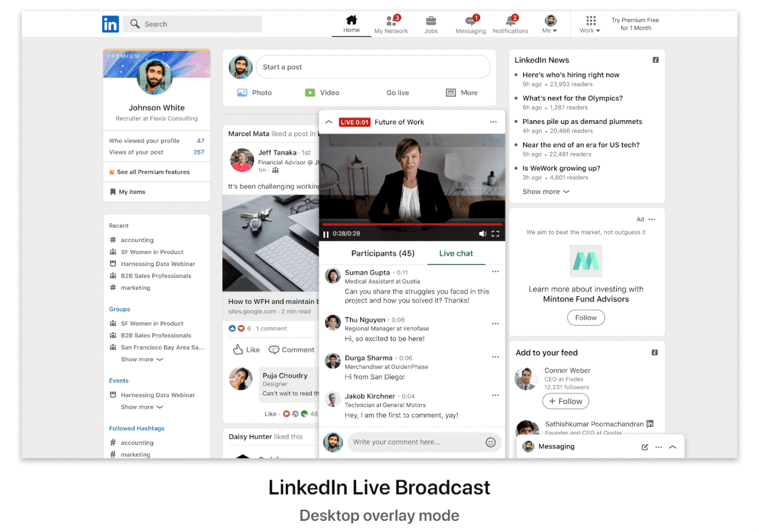This screenshot has width=759, height=532.
Task: Like Puja Choudry's comment
Action: [270, 414]
